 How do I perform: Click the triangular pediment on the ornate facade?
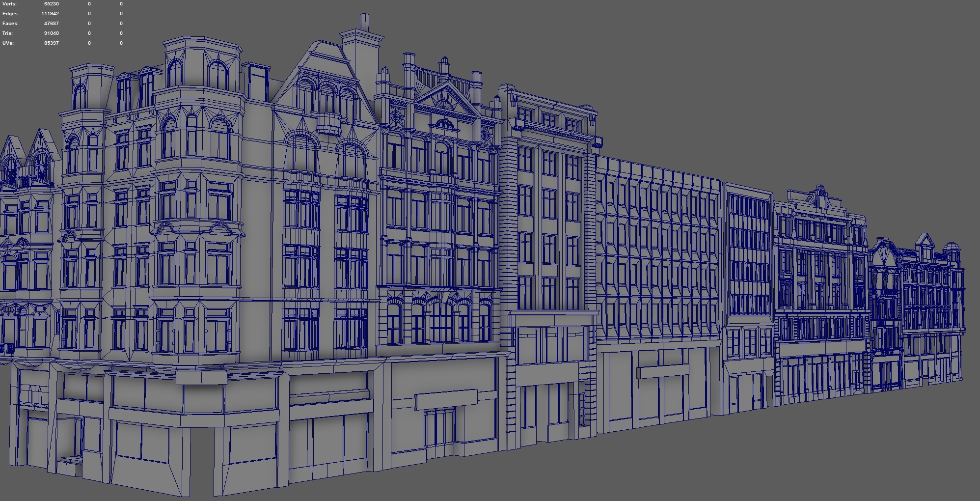click(447, 96)
